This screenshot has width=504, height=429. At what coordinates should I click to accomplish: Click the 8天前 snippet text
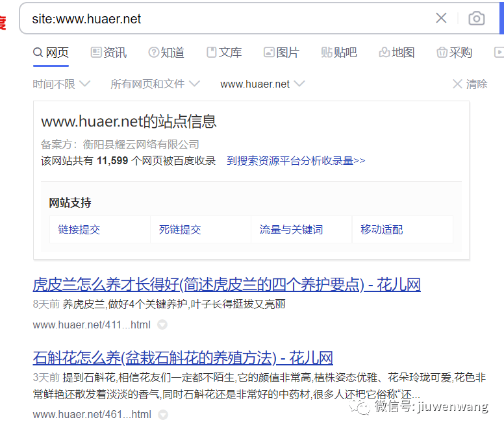pyautogui.click(x=46, y=304)
